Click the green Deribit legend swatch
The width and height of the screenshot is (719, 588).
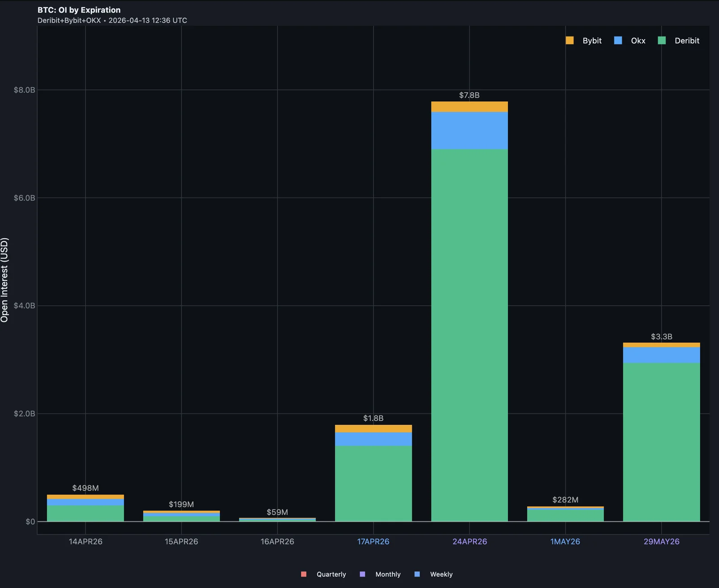click(x=662, y=40)
